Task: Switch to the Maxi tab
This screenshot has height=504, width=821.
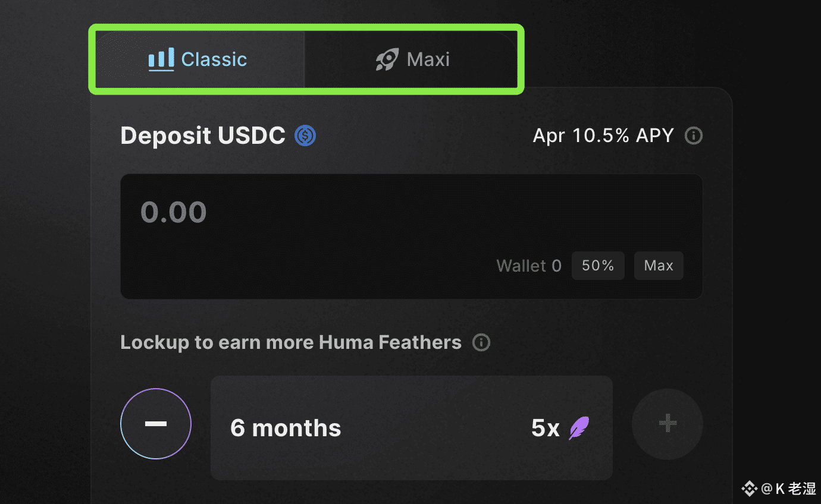Action: 411,59
